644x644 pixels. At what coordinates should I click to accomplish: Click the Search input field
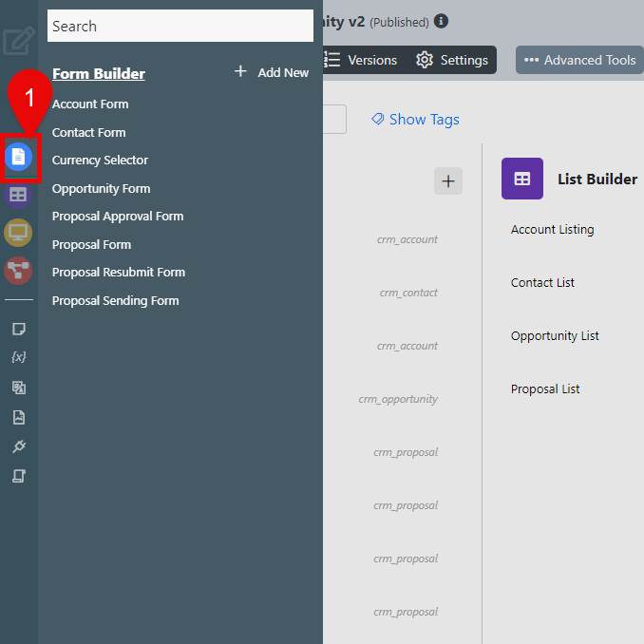point(180,26)
